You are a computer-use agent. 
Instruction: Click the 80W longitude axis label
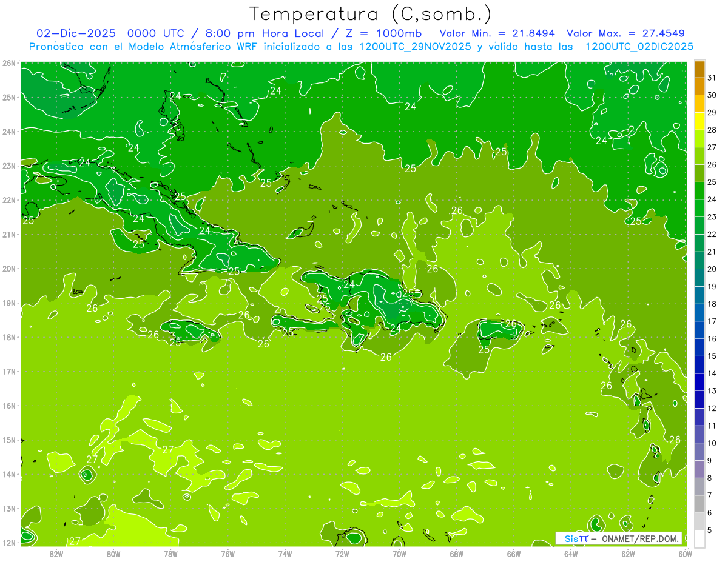pyautogui.click(x=113, y=554)
